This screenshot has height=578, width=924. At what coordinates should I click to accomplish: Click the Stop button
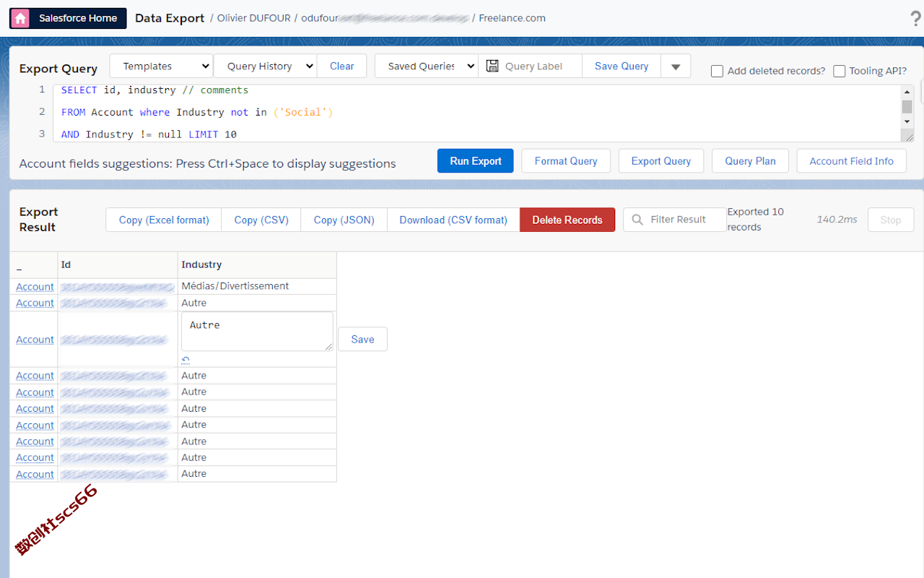(x=891, y=220)
